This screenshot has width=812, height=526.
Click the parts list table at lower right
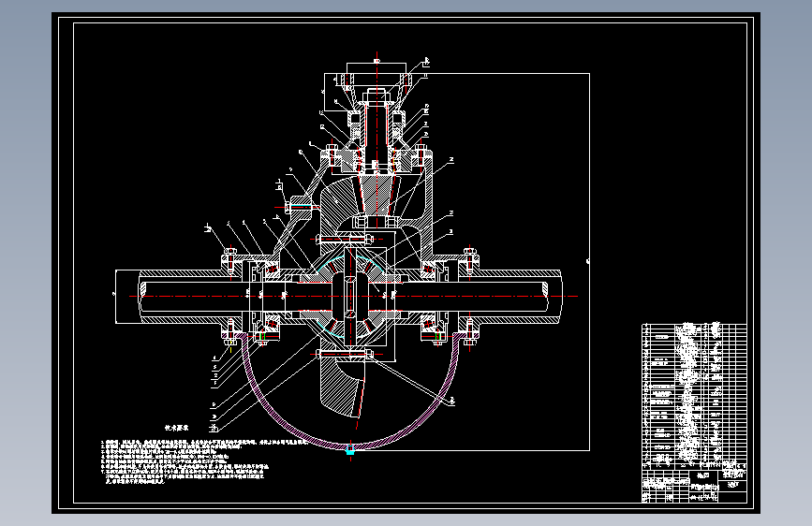[x=694, y=397]
